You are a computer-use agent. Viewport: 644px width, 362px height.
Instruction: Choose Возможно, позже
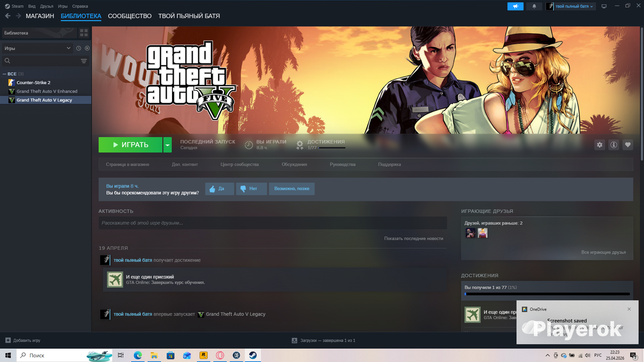[292, 189]
